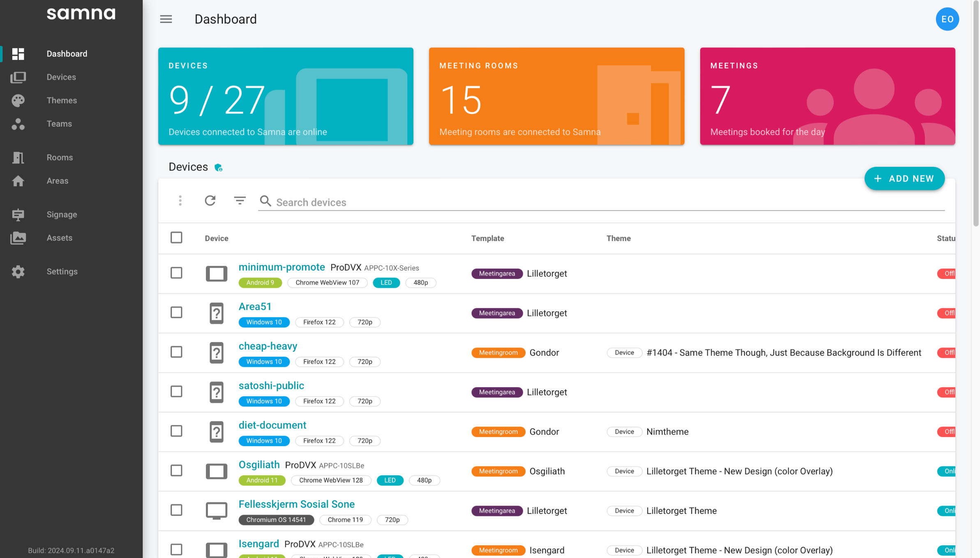The height and width of the screenshot is (558, 980).
Task: Open the filter list icon
Action: coord(240,201)
